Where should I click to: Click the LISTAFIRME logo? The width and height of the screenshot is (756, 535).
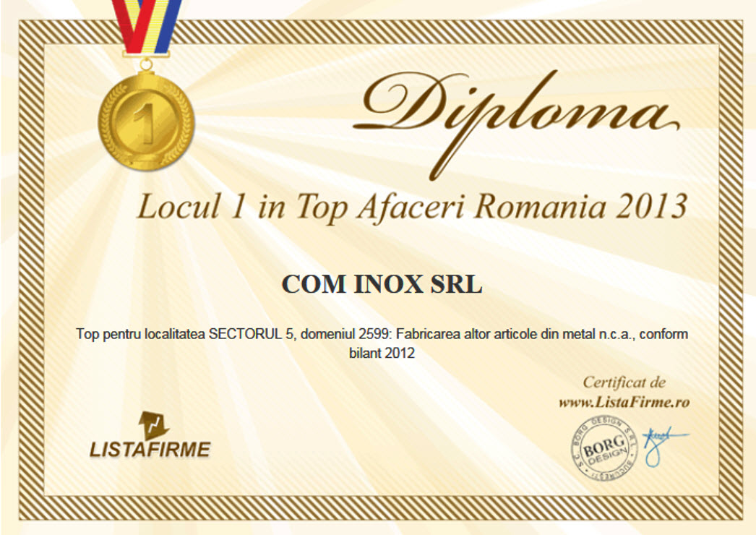click(x=150, y=435)
